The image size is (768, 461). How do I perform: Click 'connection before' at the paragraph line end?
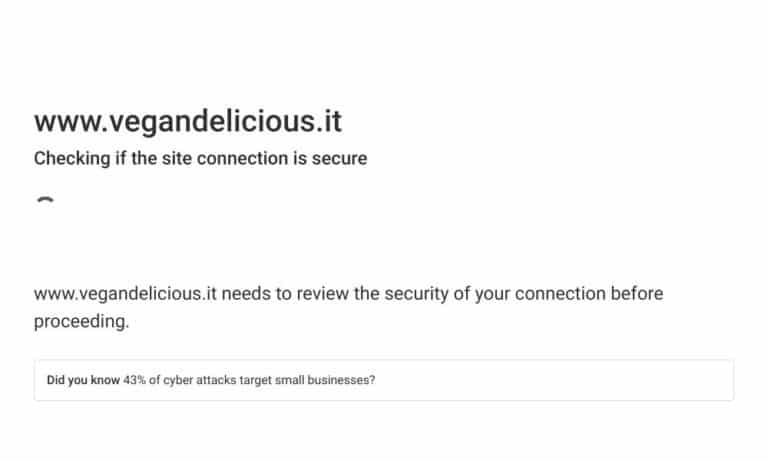click(x=589, y=294)
